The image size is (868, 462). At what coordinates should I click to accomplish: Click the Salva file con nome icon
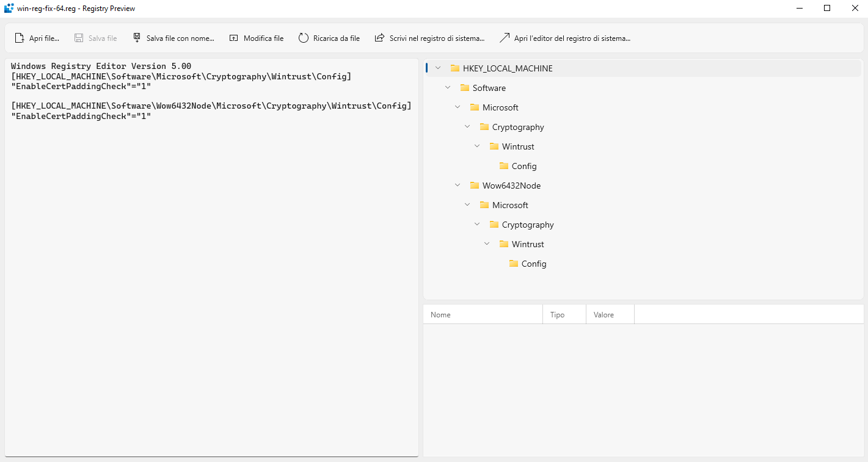pos(137,38)
